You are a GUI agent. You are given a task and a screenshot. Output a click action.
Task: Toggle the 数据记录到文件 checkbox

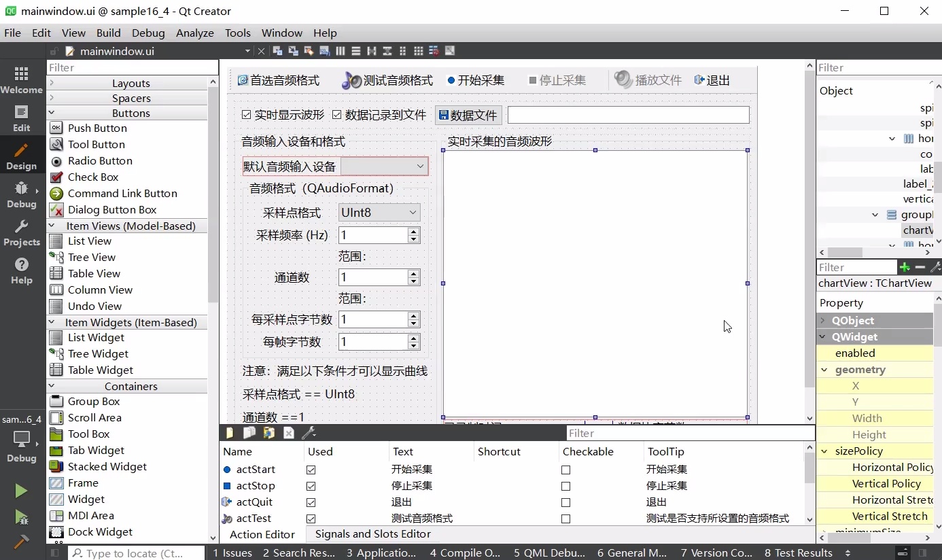pyautogui.click(x=337, y=115)
